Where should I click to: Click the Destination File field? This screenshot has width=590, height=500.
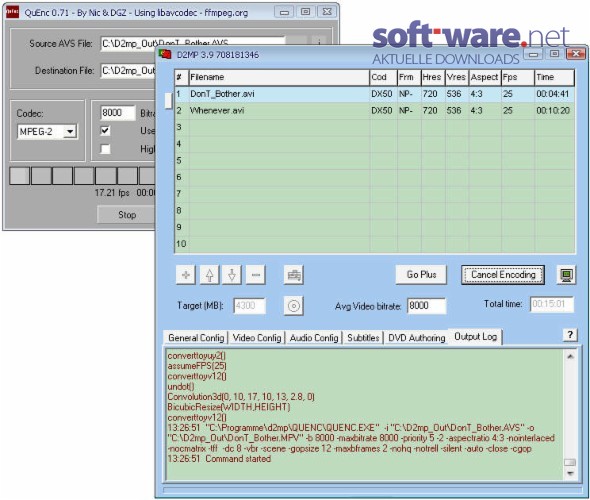[128, 70]
